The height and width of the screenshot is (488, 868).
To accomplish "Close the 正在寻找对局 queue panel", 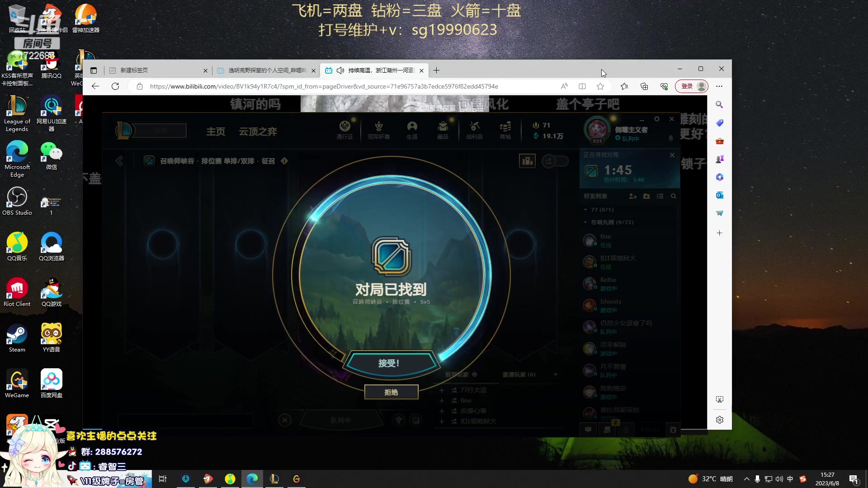I will [x=672, y=155].
